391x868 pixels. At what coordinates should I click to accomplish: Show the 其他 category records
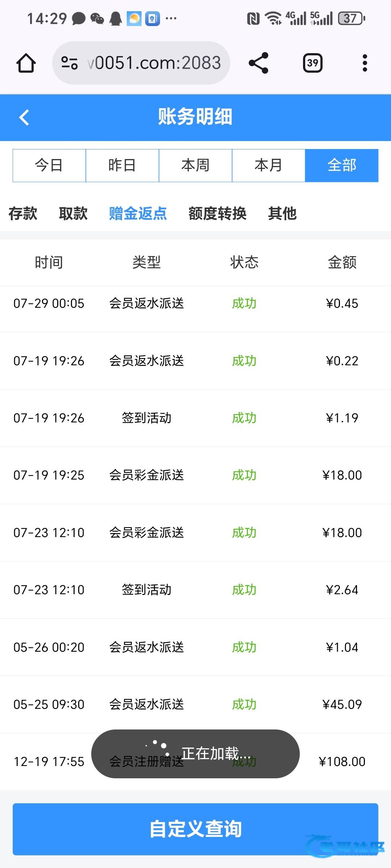[x=282, y=213]
